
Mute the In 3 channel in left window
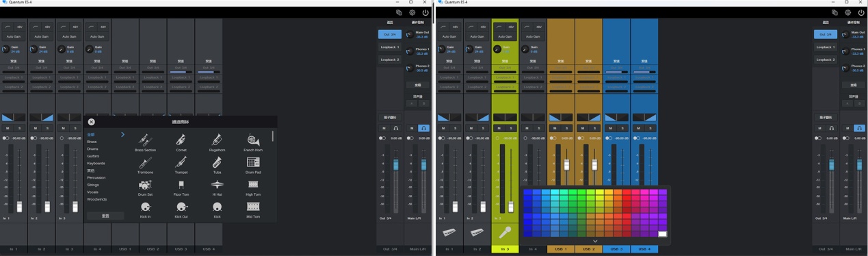point(63,128)
